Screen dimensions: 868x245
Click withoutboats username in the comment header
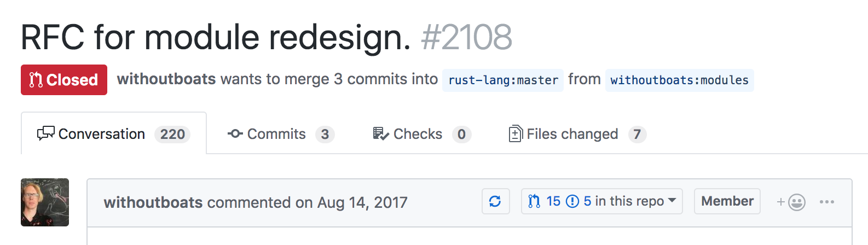pyautogui.click(x=153, y=202)
